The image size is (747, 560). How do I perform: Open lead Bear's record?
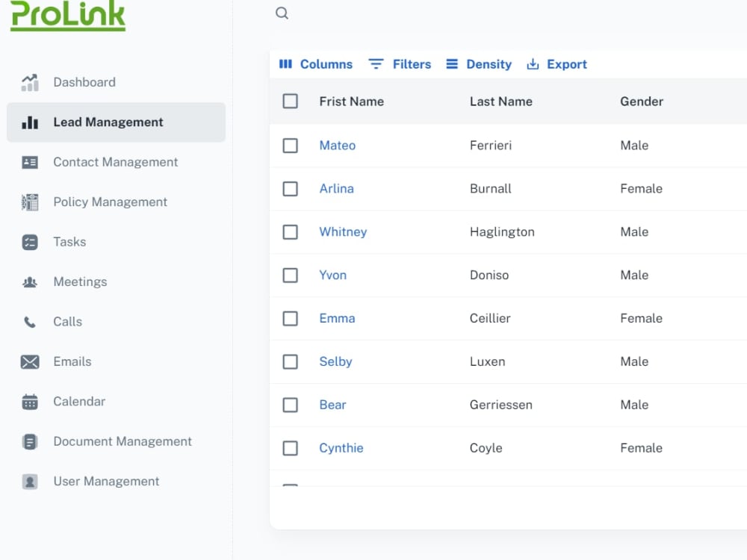pyautogui.click(x=332, y=405)
